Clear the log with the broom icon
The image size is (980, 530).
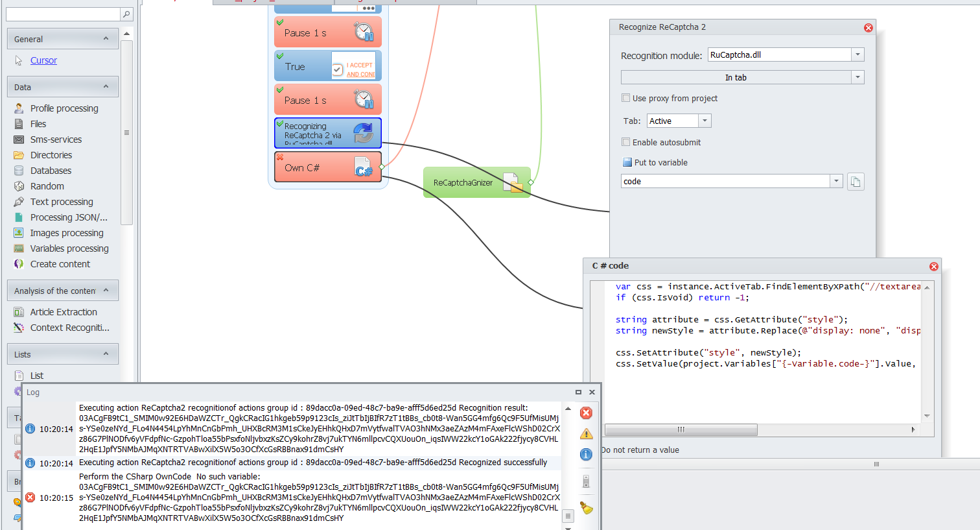click(x=586, y=508)
